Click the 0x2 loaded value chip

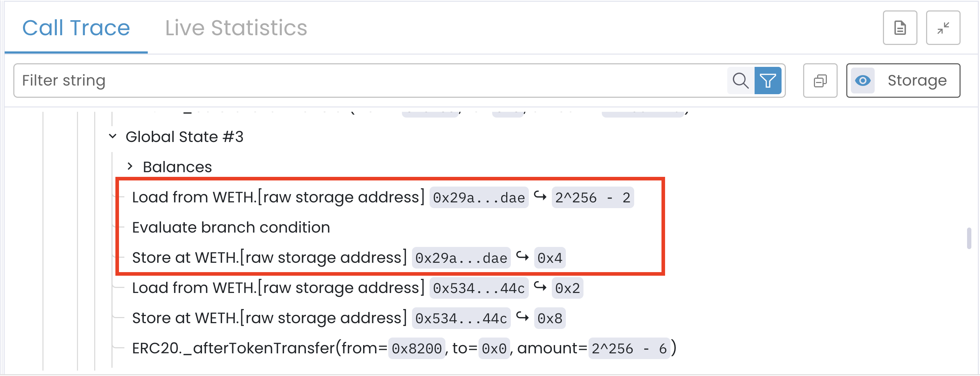click(567, 288)
